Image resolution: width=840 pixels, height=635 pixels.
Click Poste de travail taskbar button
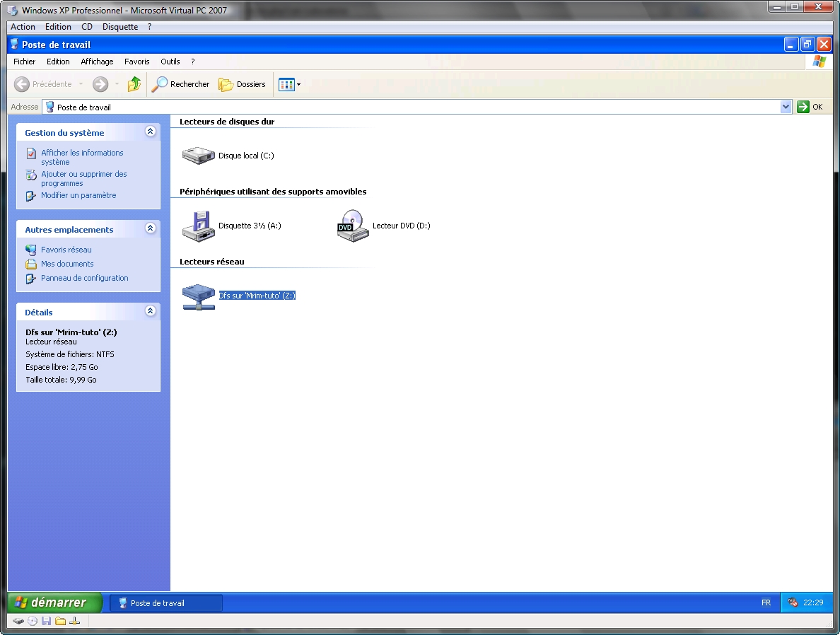pos(165,603)
